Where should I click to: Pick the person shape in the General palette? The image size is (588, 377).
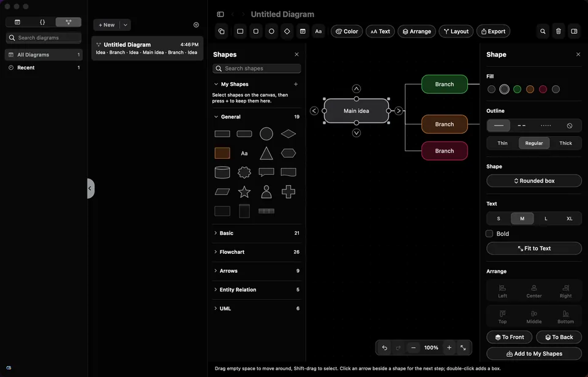click(x=266, y=192)
